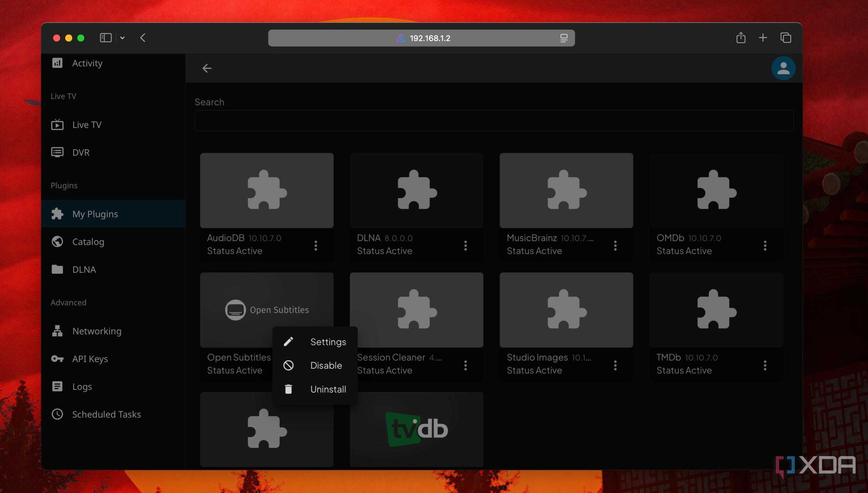
Task: Open the Logs page
Action: click(113, 386)
